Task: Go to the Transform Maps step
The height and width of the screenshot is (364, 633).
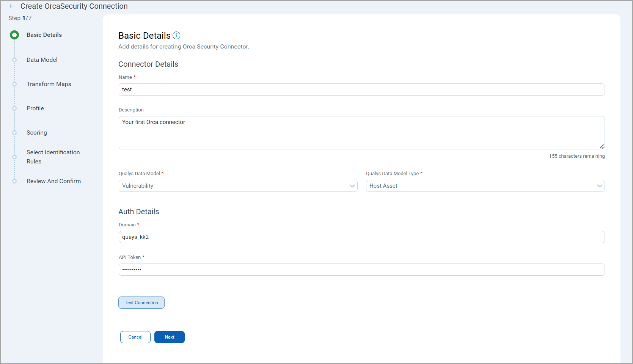Action: click(49, 84)
